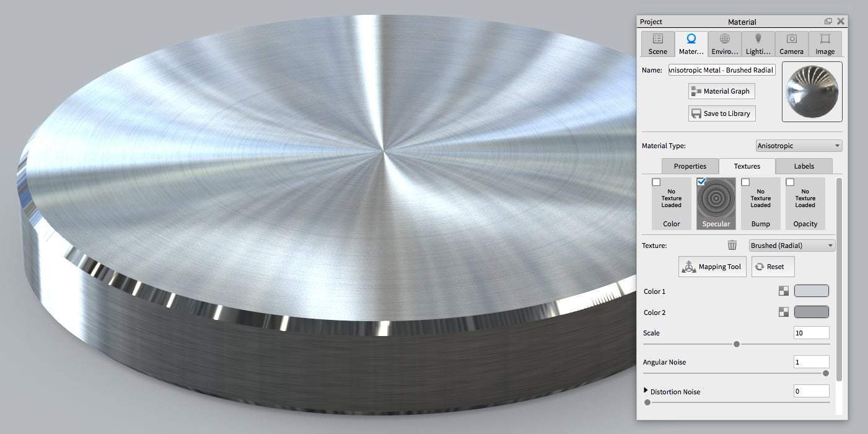This screenshot has height=434, width=868.
Task: Open the Material Graph
Action: pos(721,91)
